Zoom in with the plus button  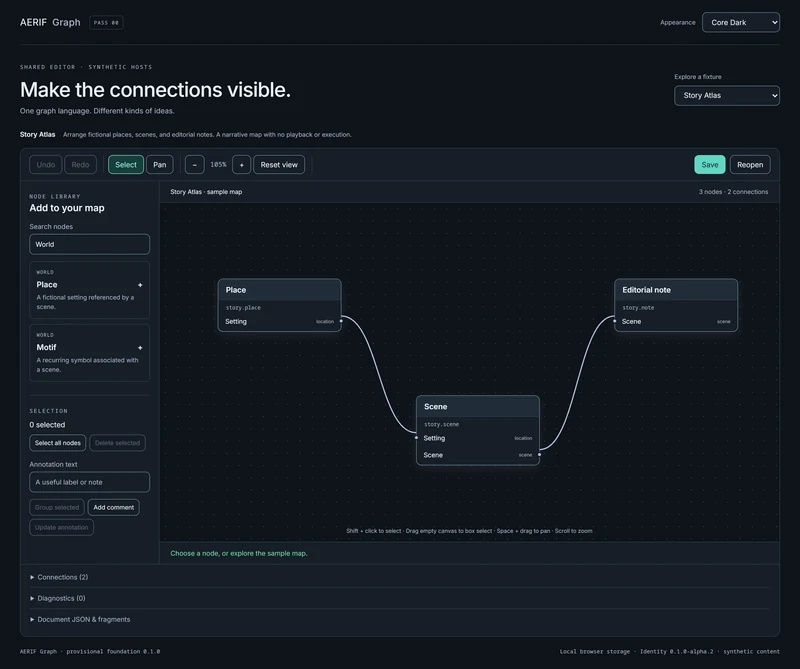click(241, 165)
